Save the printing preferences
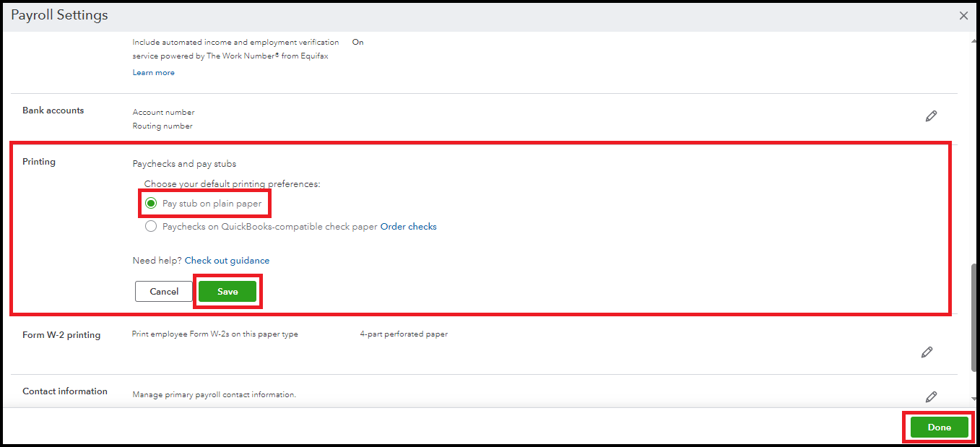 (227, 292)
